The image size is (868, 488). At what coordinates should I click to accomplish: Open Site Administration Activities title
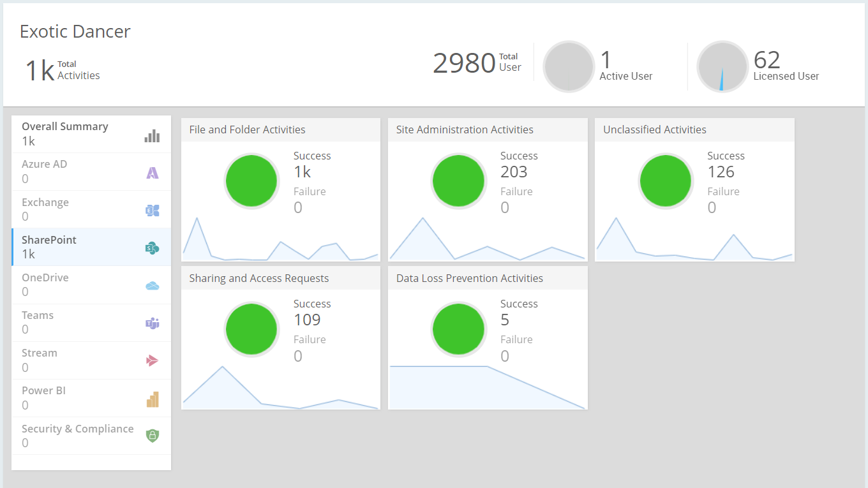(x=465, y=129)
